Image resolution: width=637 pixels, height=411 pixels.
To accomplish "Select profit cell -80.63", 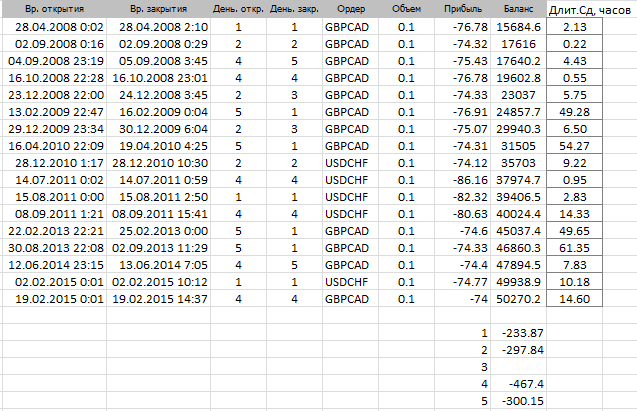I will (x=463, y=214).
